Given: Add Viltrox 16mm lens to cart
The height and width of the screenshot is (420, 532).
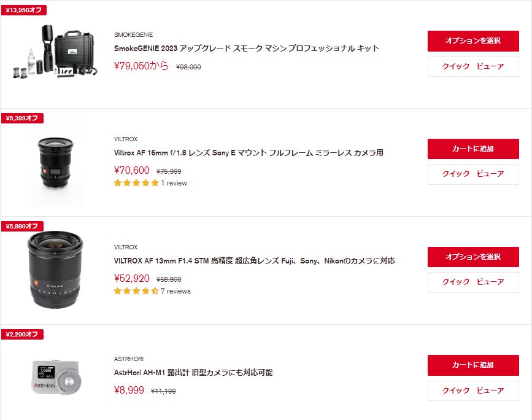Looking at the screenshot, I should (x=473, y=149).
